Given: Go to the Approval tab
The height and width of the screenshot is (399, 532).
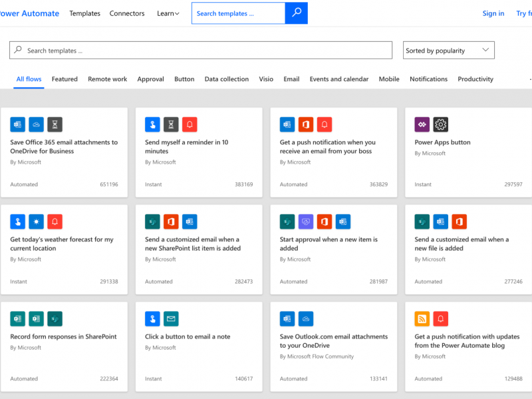Looking at the screenshot, I should coord(151,79).
